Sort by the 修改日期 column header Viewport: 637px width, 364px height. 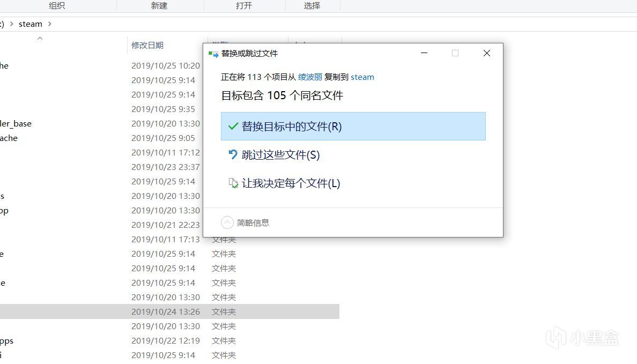[147, 46]
